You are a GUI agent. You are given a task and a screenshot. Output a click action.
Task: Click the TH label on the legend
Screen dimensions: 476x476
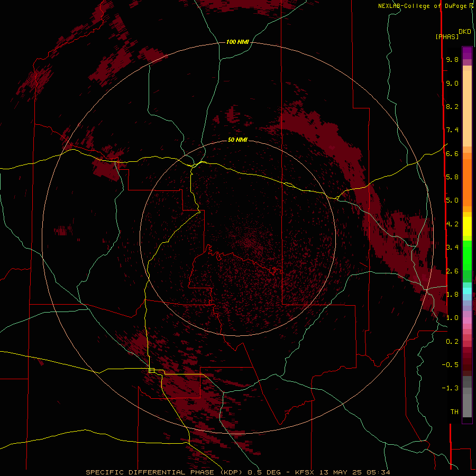pos(454,412)
